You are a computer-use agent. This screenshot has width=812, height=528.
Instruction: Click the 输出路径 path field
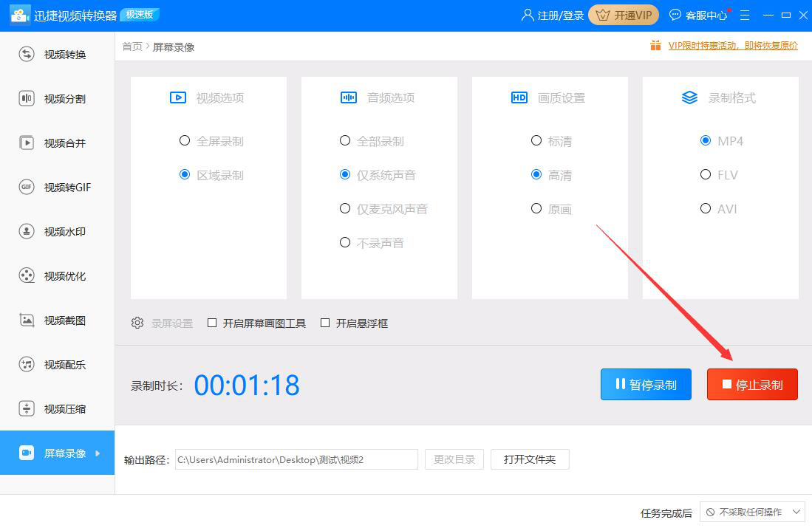296,459
